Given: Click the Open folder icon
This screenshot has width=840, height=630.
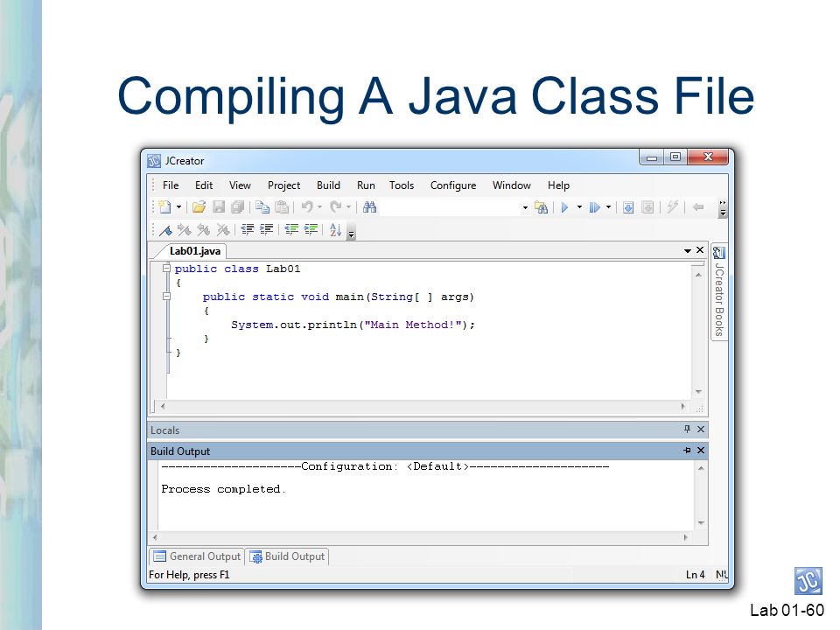Looking at the screenshot, I should click(x=199, y=207).
